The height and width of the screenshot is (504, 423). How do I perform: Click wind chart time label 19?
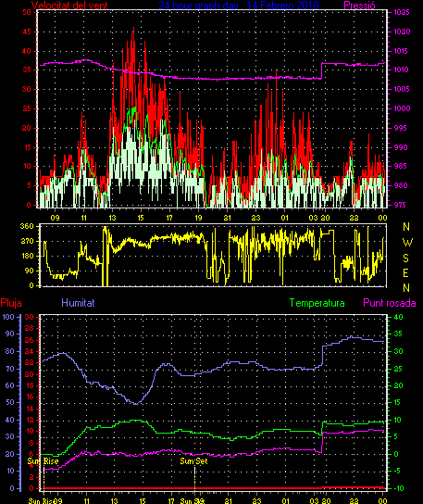(198, 218)
